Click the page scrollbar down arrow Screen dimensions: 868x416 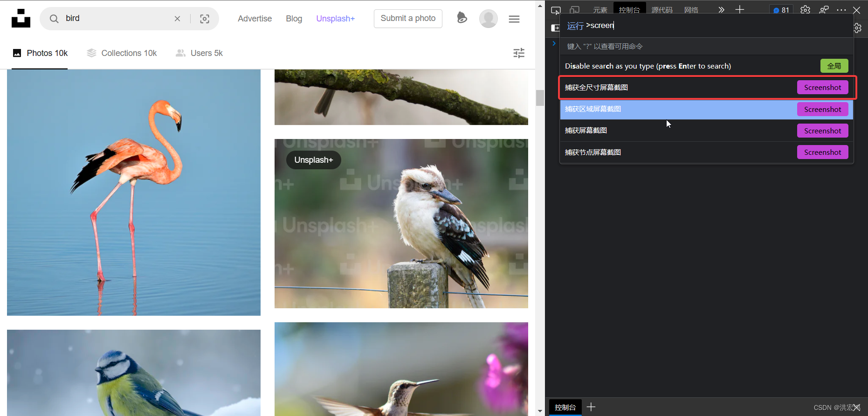[540, 411]
